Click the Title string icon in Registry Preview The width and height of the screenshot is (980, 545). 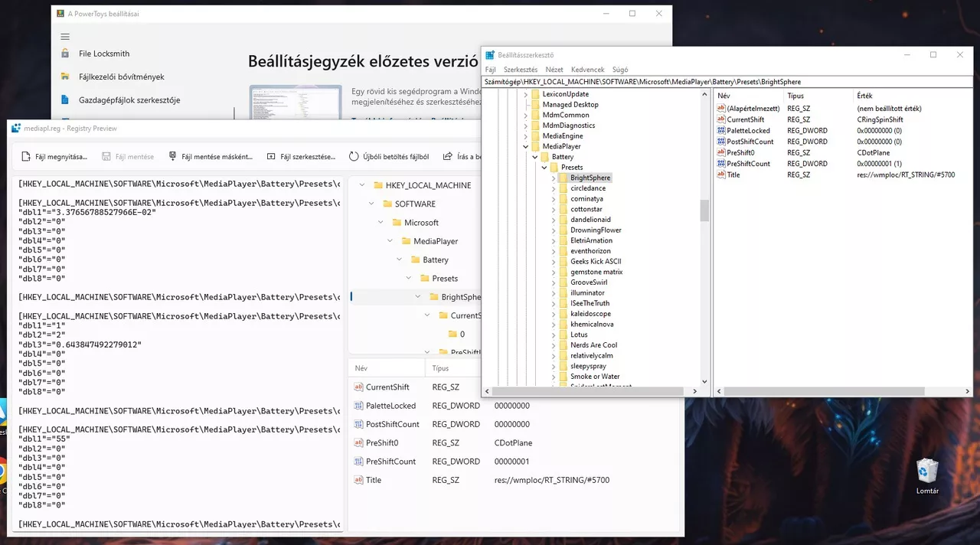coord(359,480)
